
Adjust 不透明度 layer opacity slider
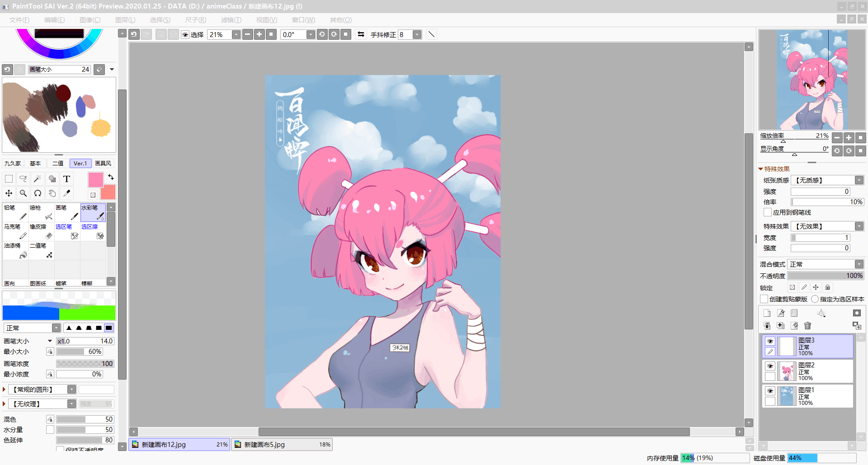point(826,276)
